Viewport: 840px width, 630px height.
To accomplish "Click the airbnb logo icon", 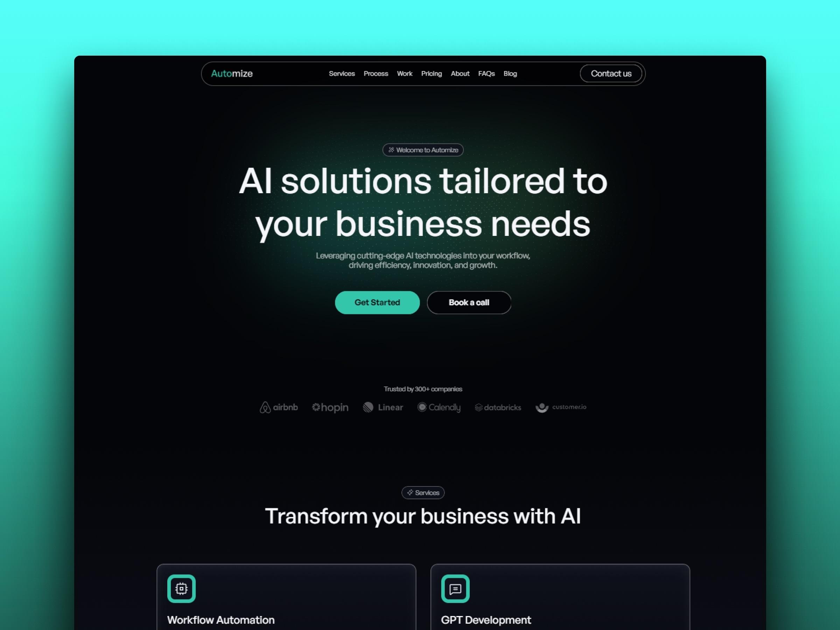I will pos(265,407).
